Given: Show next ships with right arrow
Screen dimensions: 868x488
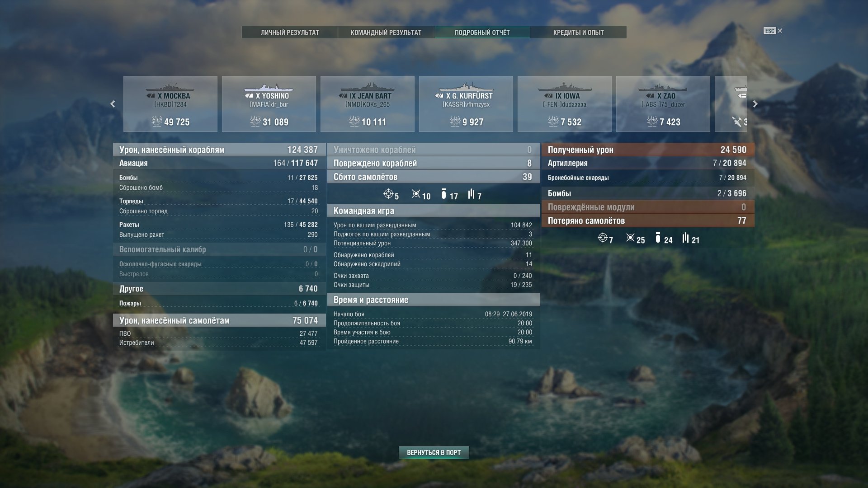Looking at the screenshot, I should coord(755,104).
